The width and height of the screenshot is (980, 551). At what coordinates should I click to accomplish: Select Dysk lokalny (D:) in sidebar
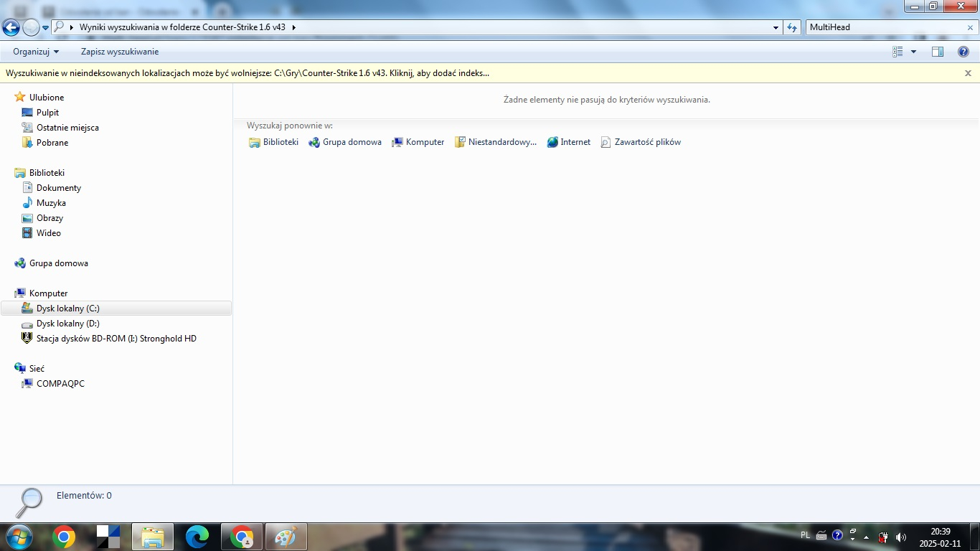coord(67,324)
